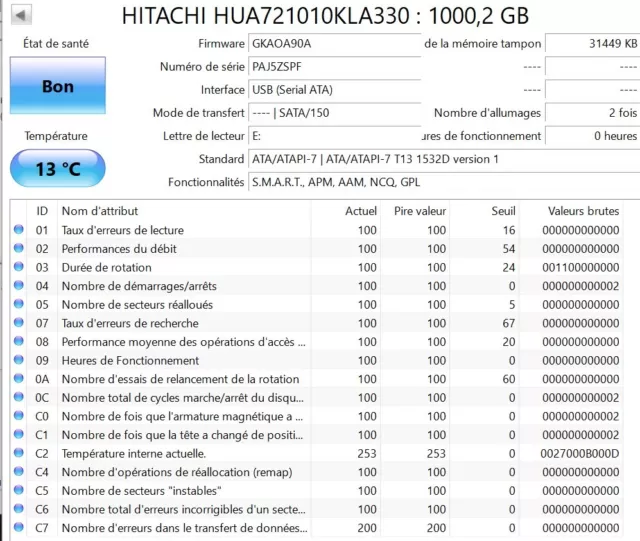Viewport: 640px width, 541px height.
Task: Select row Nombre total de cycles marche/arrêt
Action: 316,397
